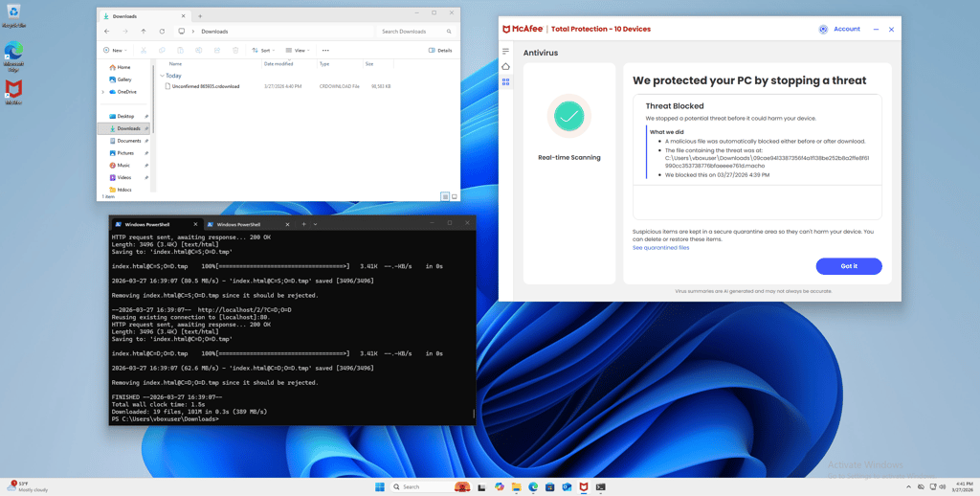The width and height of the screenshot is (980, 496).
Task: Click the Rename icon in Explorer toolbar
Action: coord(199,50)
